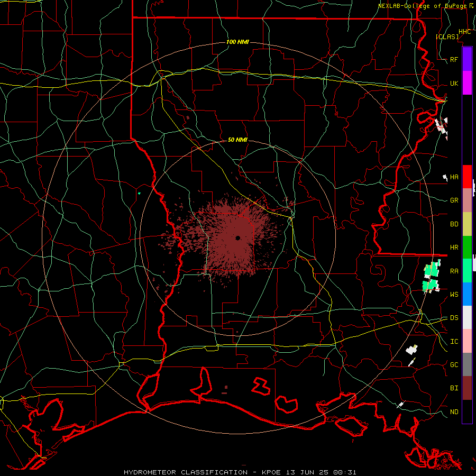Click the green rain echo cluster near the east edge

click(431, 276)
